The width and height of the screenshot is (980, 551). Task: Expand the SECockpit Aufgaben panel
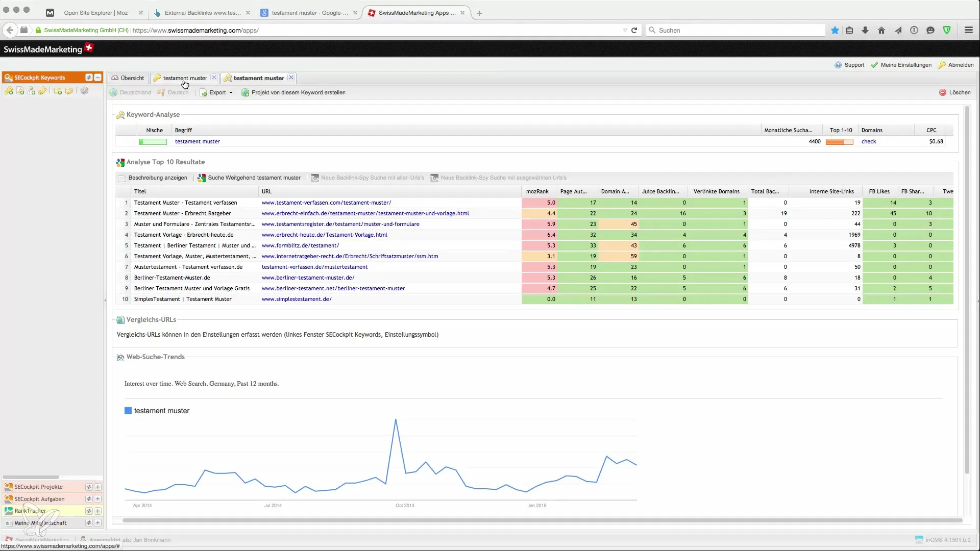pos(97,499)
